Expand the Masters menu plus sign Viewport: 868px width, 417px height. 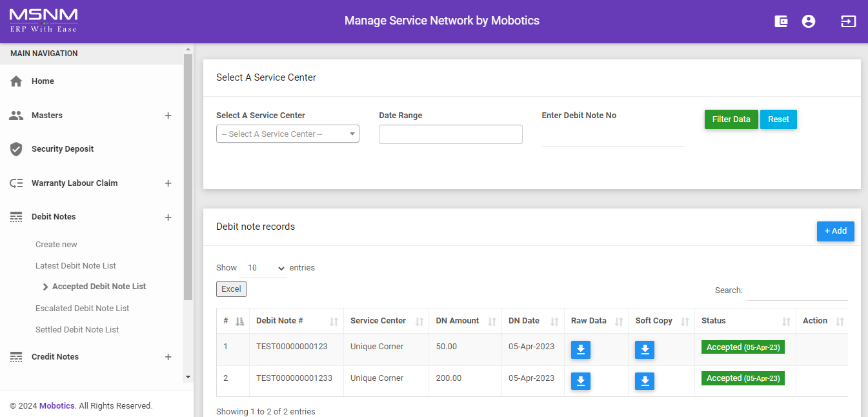click(168, 116)
